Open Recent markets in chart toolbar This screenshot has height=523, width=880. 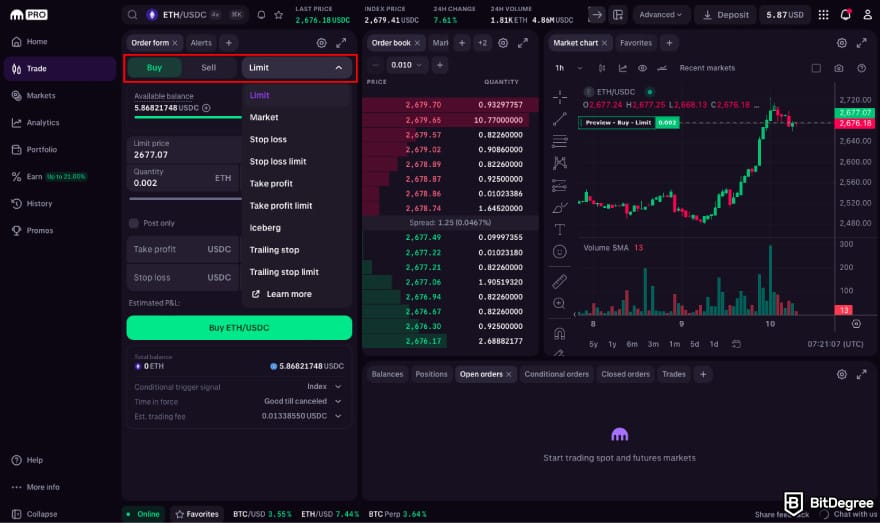tap(707, 68)
